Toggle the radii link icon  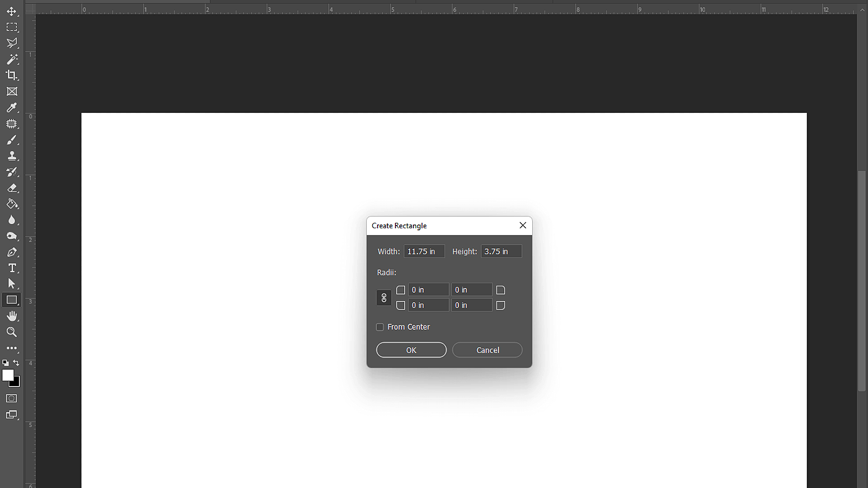384,297
